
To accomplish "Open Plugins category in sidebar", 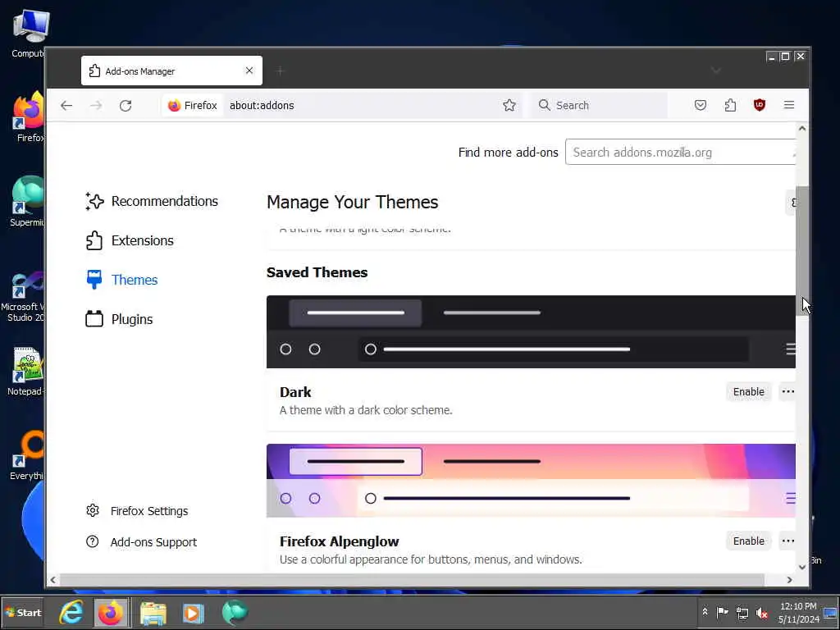I will coord(119,319).
